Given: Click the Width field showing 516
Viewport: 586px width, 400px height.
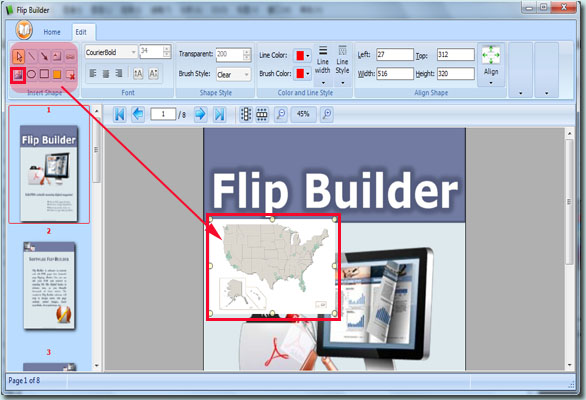Looking at the screenshot, I should pyautogui.click(x=395, y=74).
